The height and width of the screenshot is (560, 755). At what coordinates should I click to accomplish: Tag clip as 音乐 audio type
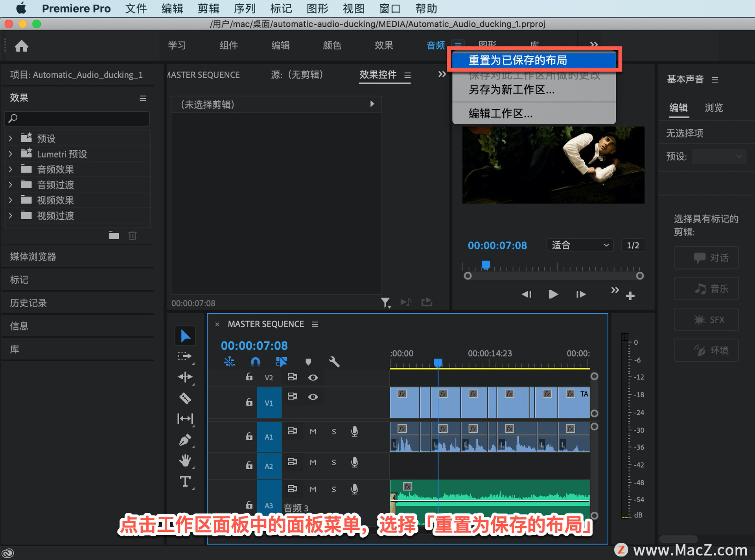(706, 289)
